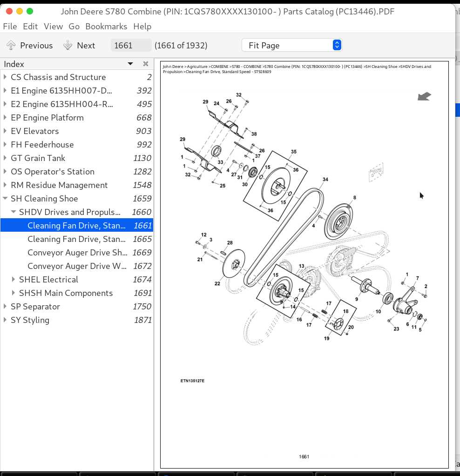Expand the E1 Engine 6135HH007 node

(5, 90)
